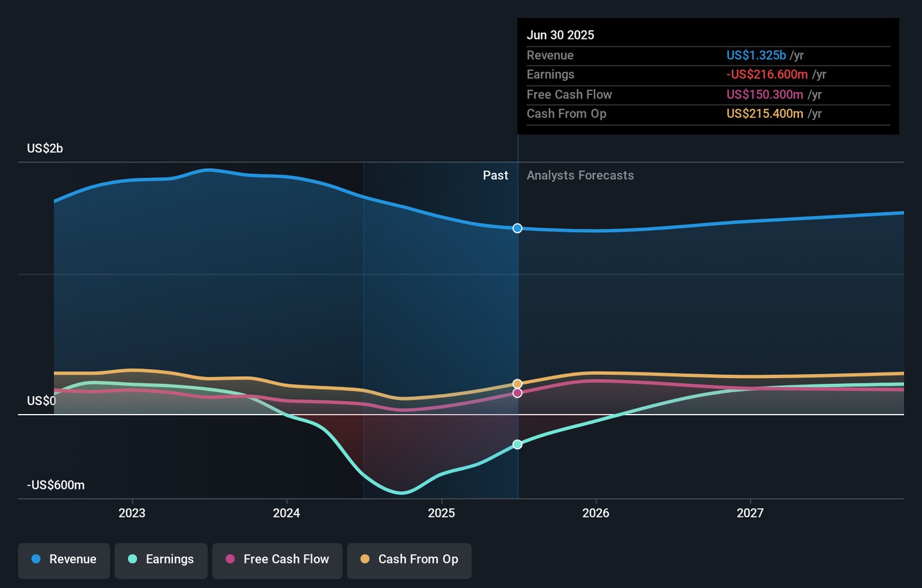Click the teal Earnings legend dot
This screenshot has width=922, height=588.
133,559
